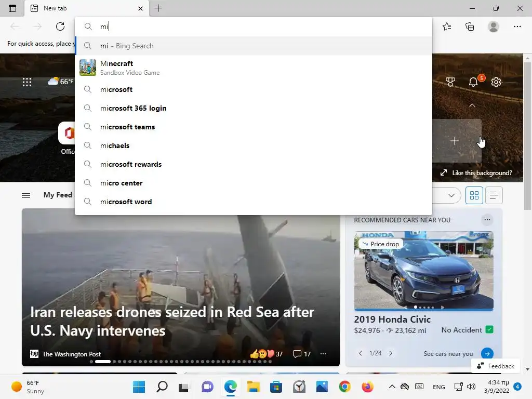Open the Rewards trophy icon

[x=450, y=82]
